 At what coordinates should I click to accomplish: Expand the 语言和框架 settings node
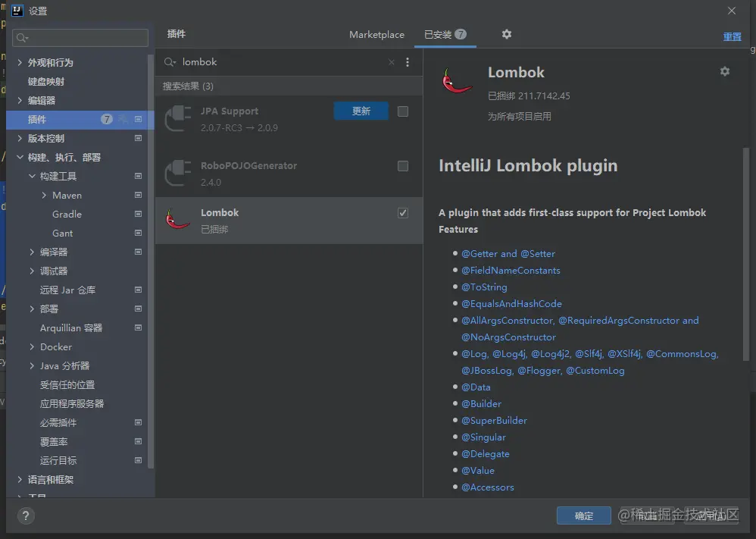20,479
